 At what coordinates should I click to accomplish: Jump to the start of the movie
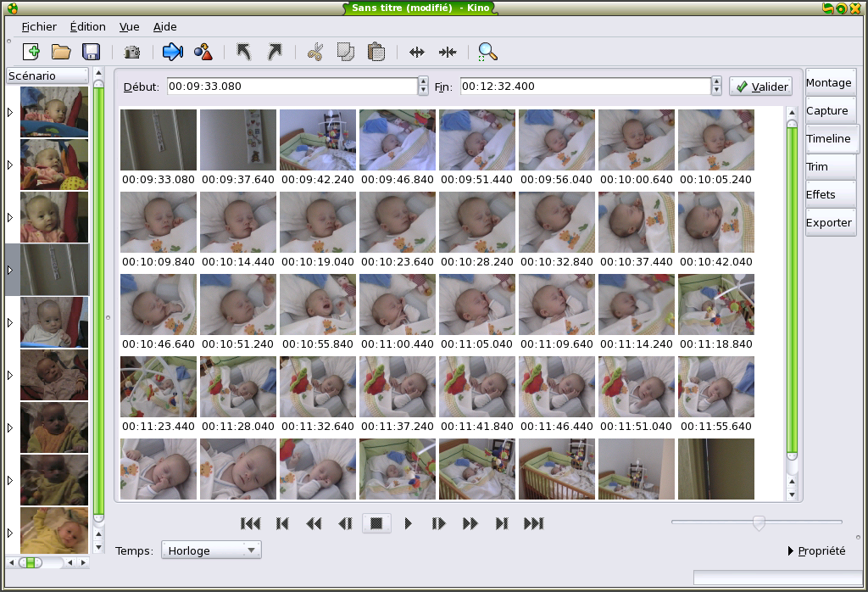coord(250,523)
